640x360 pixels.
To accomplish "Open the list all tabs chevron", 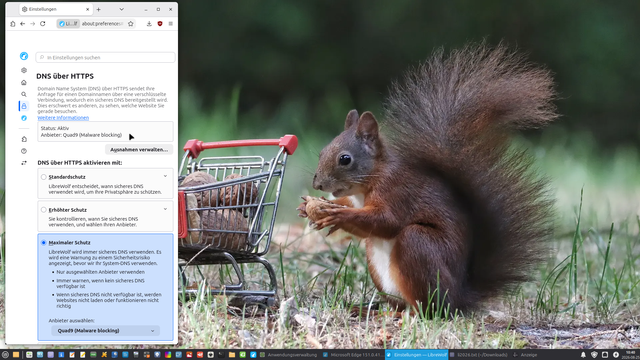I will pos(121,9).
